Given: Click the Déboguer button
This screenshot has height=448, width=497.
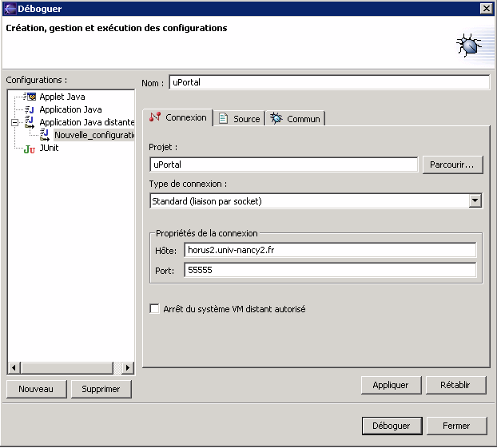Looking at the screenshot, I should [x=391, y=426].
